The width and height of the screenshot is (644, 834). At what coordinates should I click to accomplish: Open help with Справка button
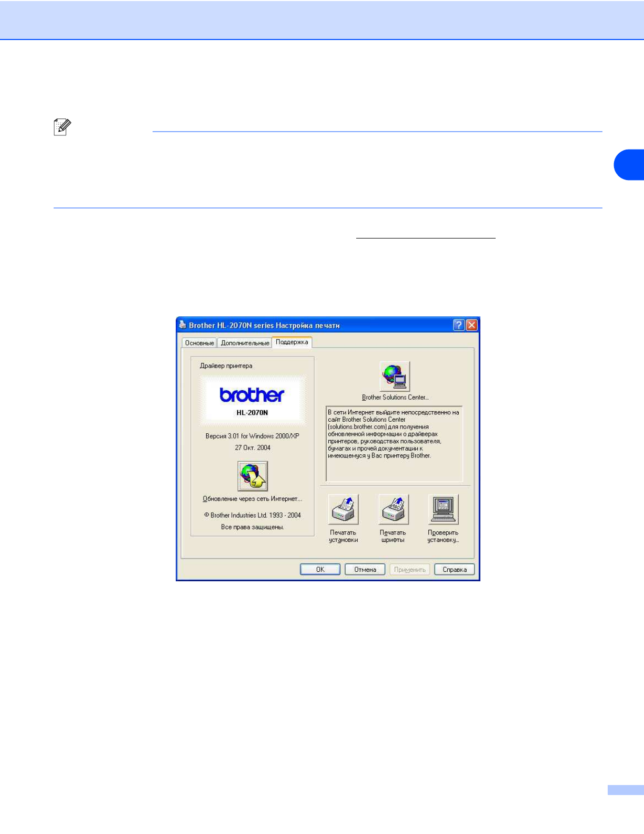[x=455, y=569]
